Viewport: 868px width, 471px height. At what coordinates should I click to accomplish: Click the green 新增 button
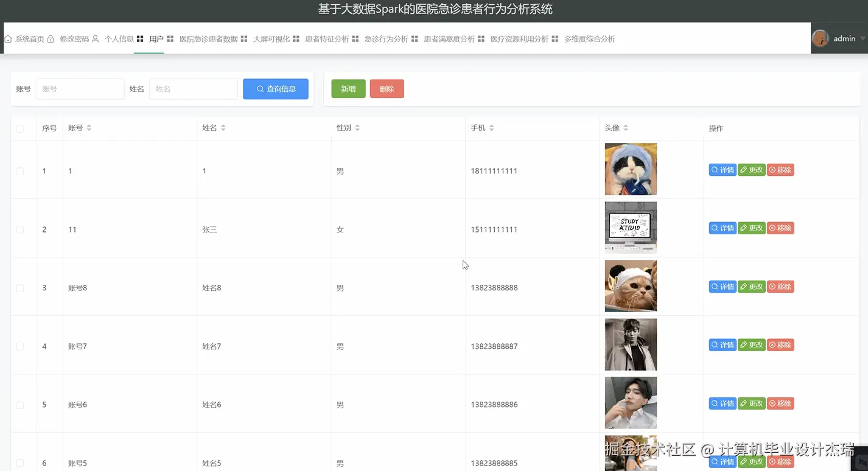(348, 88)
